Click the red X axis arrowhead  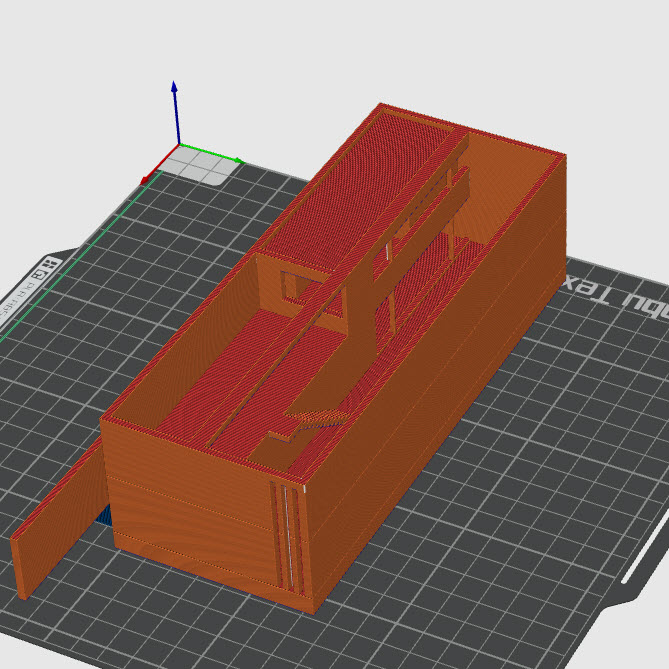tap(146, 181)
